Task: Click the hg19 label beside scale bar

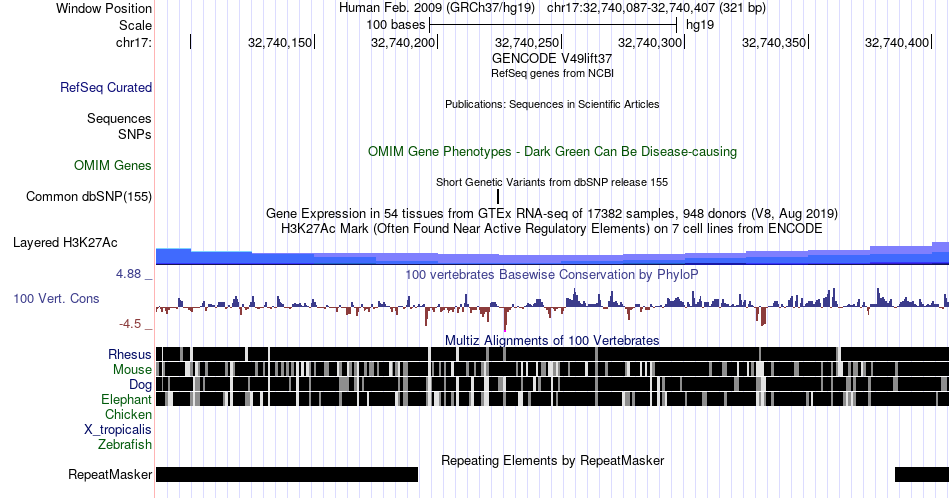Action: click(x=700, y=25)
